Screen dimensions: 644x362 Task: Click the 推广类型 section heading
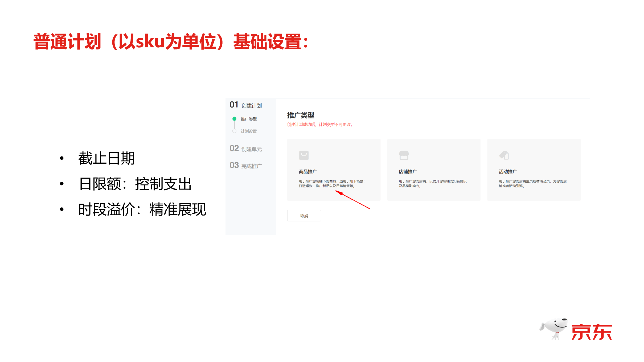301,115
